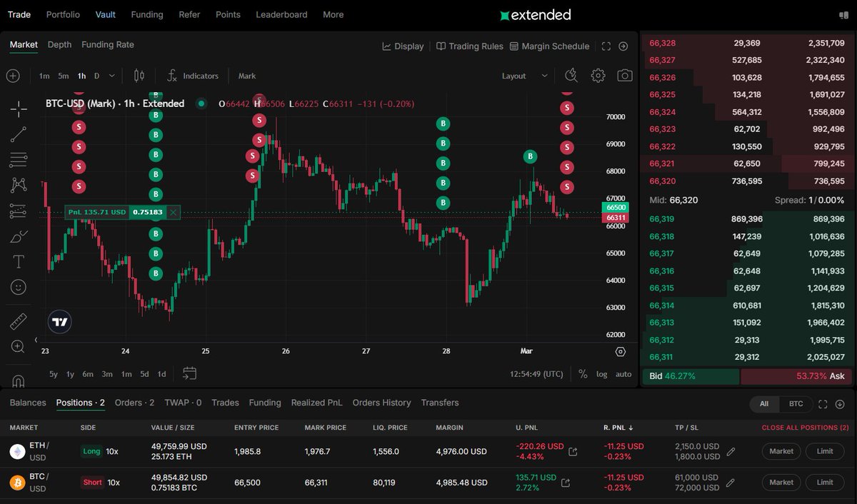Toggle log scale on the chart

(x=602, y=374)
